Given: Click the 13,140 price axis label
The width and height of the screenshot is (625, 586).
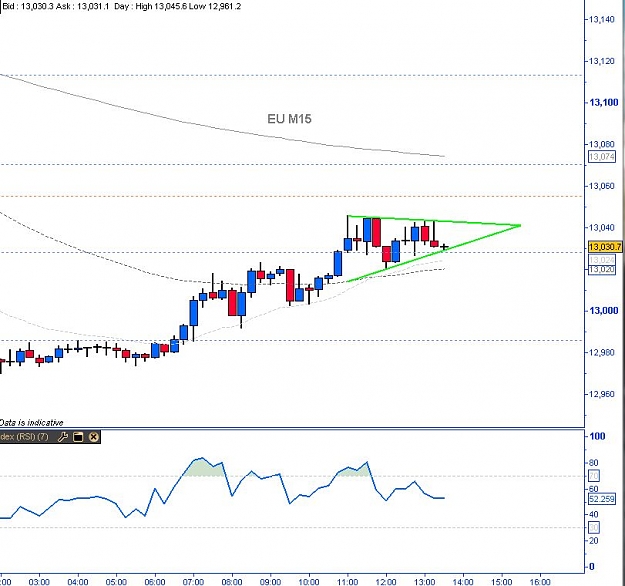Looking at the screenshot, I should (x=602, y=19).
